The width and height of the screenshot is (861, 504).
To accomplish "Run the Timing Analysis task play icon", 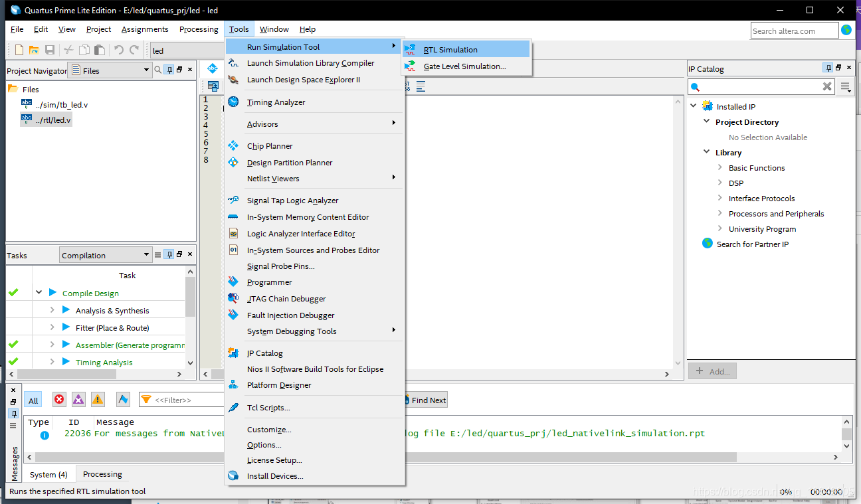I will point(66,362).
